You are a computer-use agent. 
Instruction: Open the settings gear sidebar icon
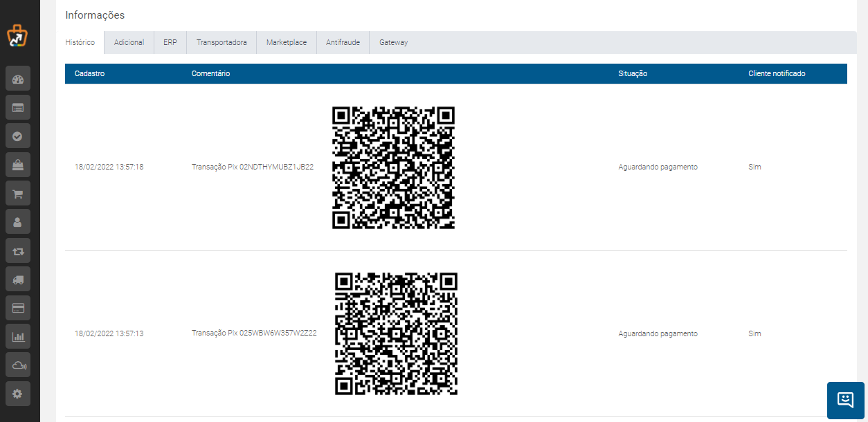[x=18, y=393]
